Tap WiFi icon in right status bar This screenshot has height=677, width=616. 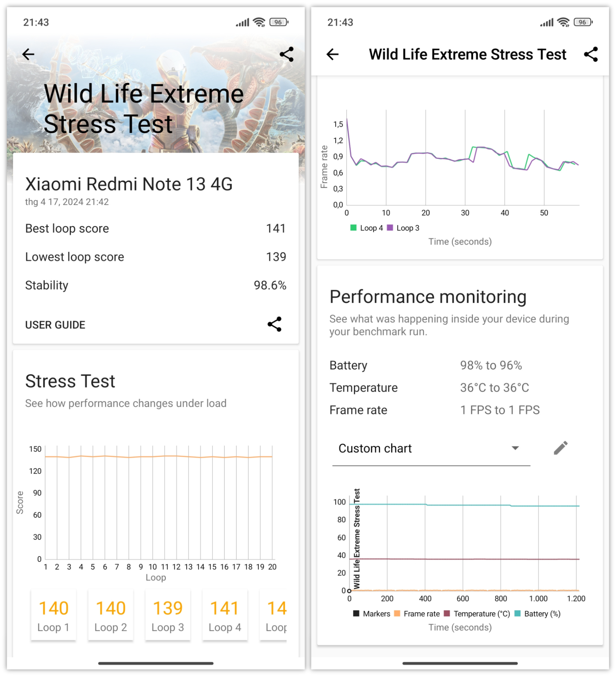tap(563, 22)
